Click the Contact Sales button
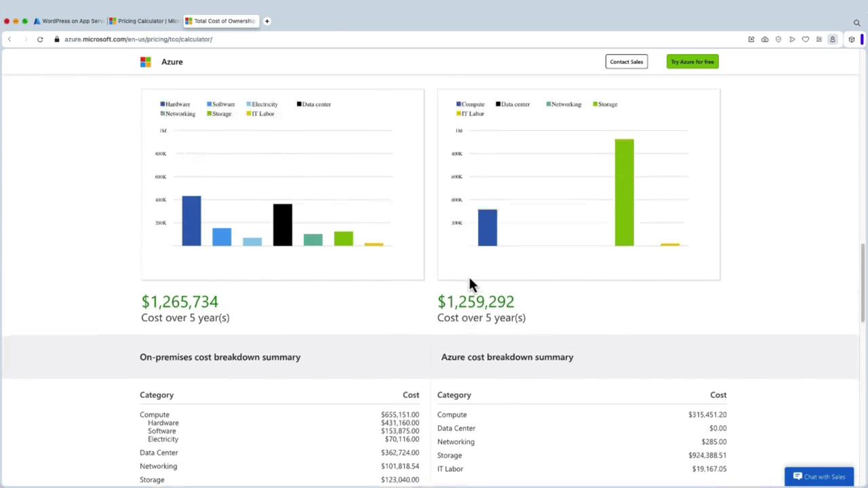The image size is (868, 488). [x=626, y=62]
